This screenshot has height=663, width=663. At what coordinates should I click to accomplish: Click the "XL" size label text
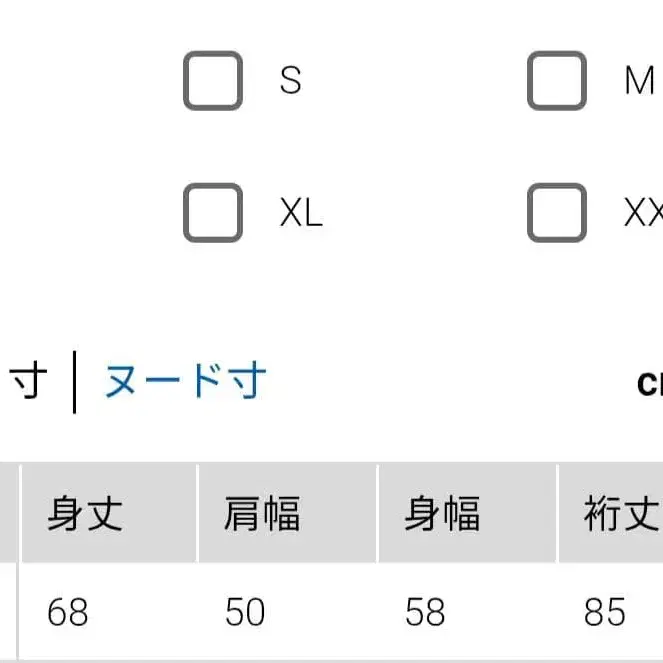click(x=301, y=212)
